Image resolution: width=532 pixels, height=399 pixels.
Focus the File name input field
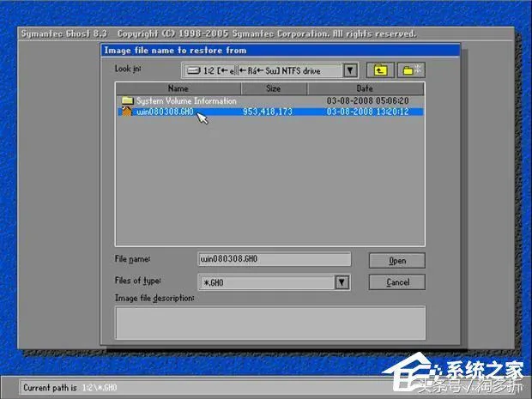[274, 259]
